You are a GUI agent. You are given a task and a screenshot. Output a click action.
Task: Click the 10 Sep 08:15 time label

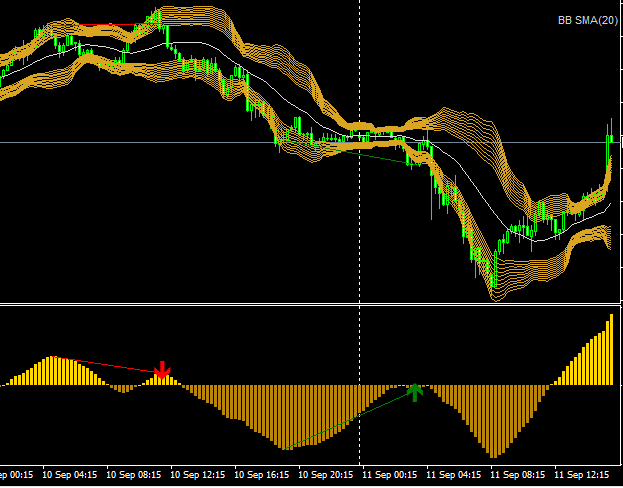point(133,475)
